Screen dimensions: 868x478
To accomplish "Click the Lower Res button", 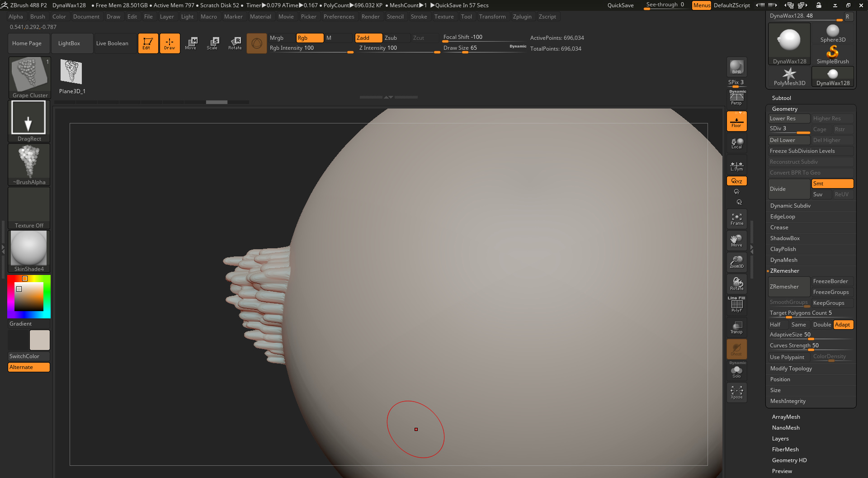I will coord(789,118).
